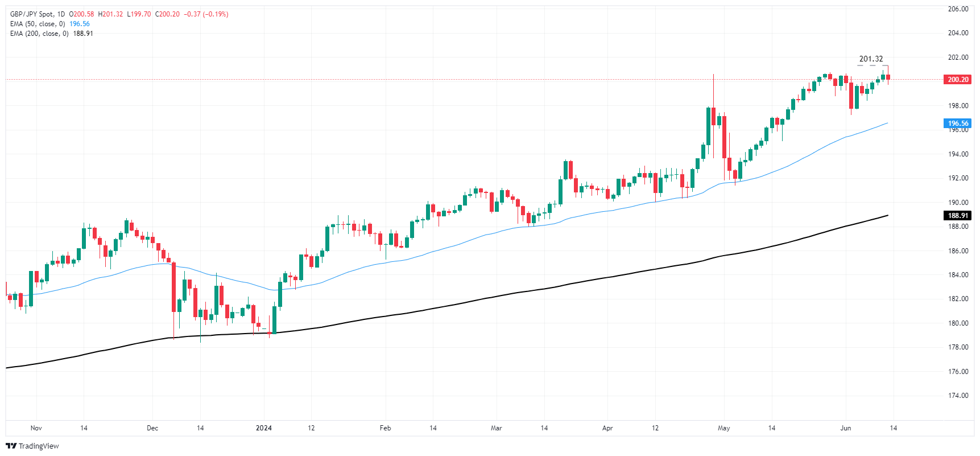Viewport: 980px width, 456px height.
Task: Click the red 200.20 current price label
Action: [958, 80]
